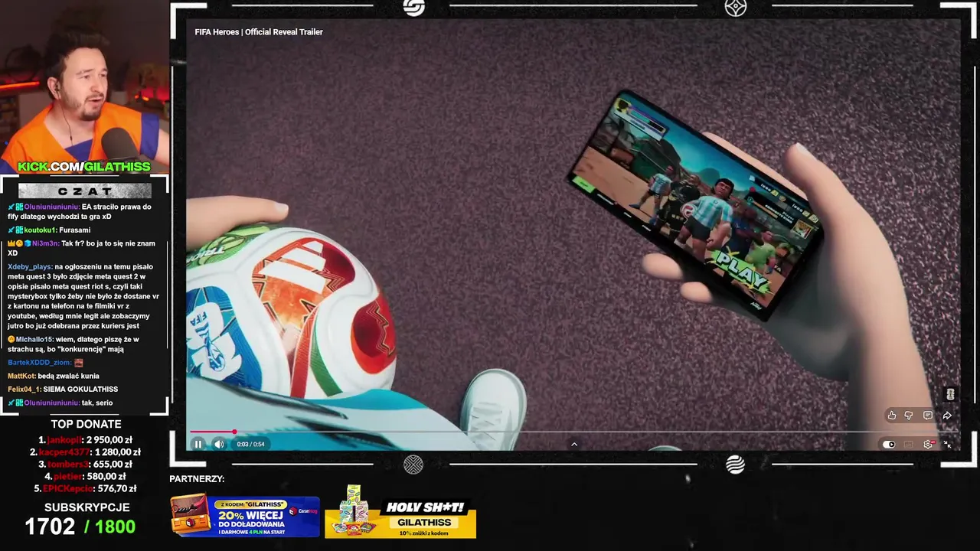This screenshot has height=551, width=980.
Task: Click top donor jankopll 2 950,00 zł
Action: point(86,440)
